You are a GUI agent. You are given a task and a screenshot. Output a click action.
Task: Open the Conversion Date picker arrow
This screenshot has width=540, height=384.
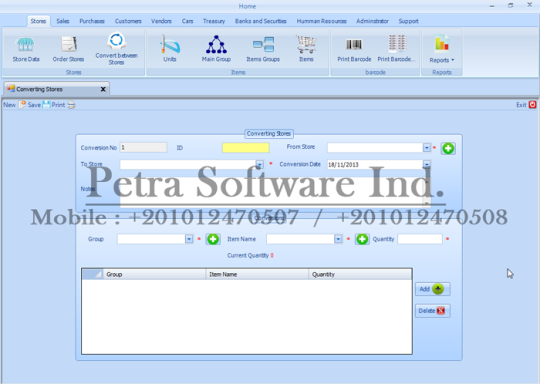point(427,165)
